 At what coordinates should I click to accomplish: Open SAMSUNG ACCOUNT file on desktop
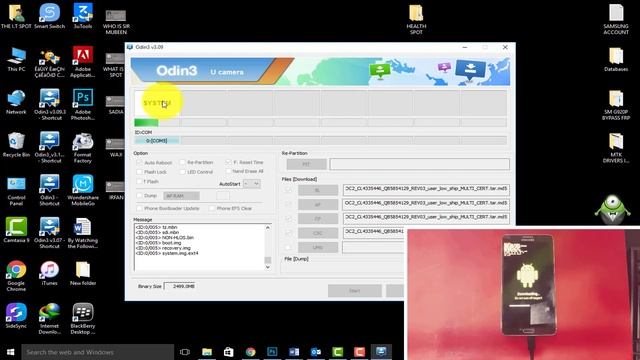[616, 19]
